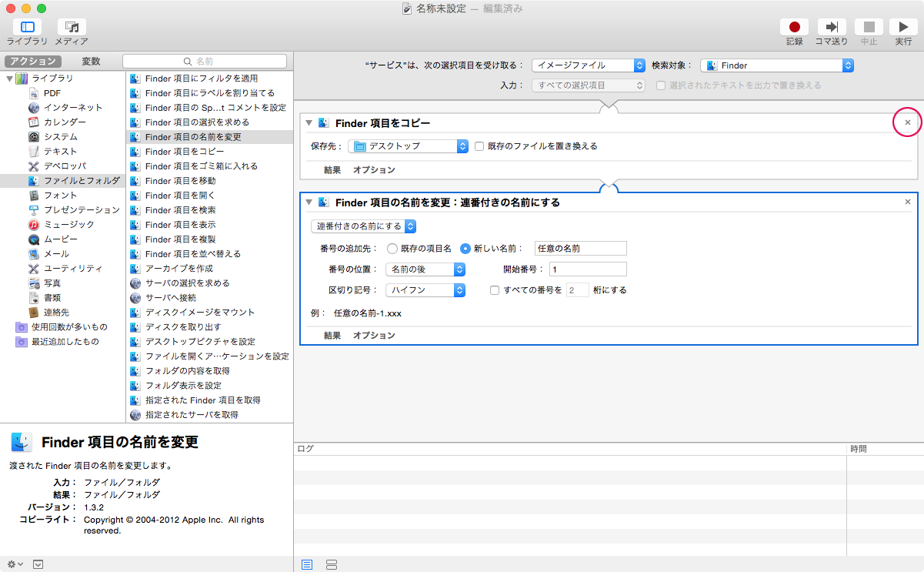Image resolution: width=924 pixels, height=572 pixels.
Task: Select the 連絡先 category
Action: click(x=56, y=313)
